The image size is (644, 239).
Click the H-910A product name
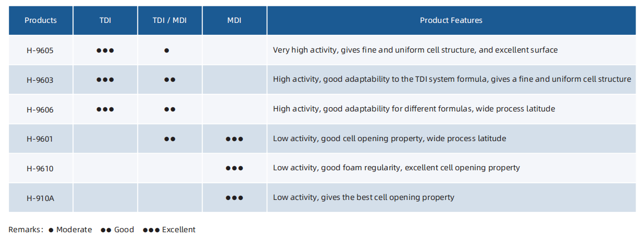click(x=40, y=198)
